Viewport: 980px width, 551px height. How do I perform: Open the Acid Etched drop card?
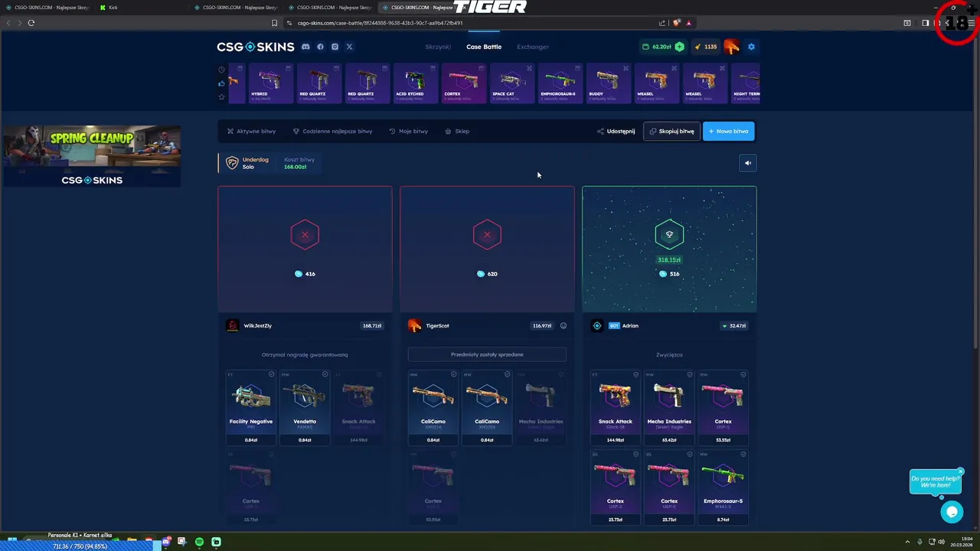pyautogui.click(x=414, y=83)
